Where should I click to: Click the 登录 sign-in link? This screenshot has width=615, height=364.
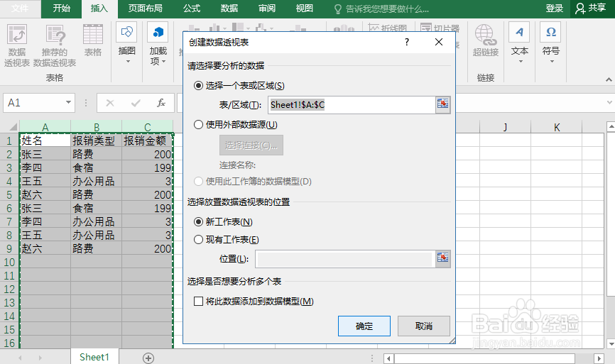(554, 9)
